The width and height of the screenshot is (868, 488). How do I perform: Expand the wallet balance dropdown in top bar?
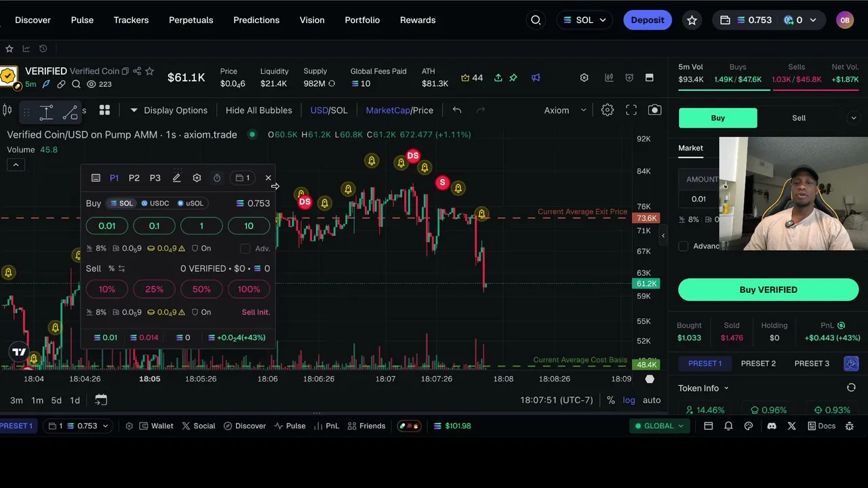pos(813,20)
